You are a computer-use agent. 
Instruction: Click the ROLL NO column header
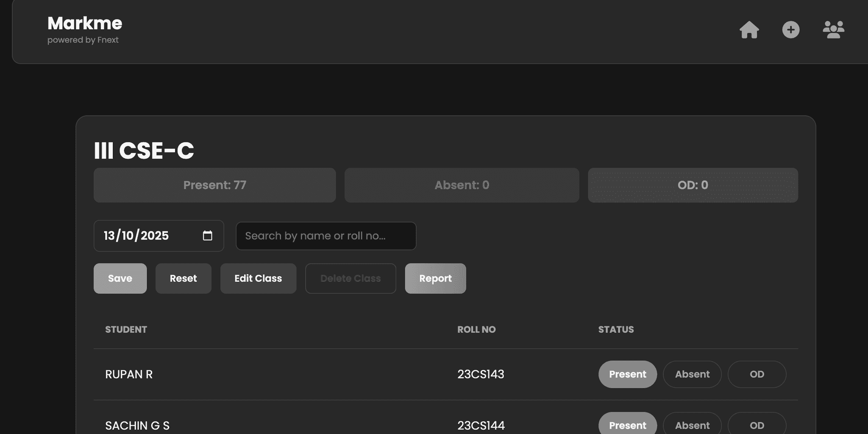(x=476, y=329)
